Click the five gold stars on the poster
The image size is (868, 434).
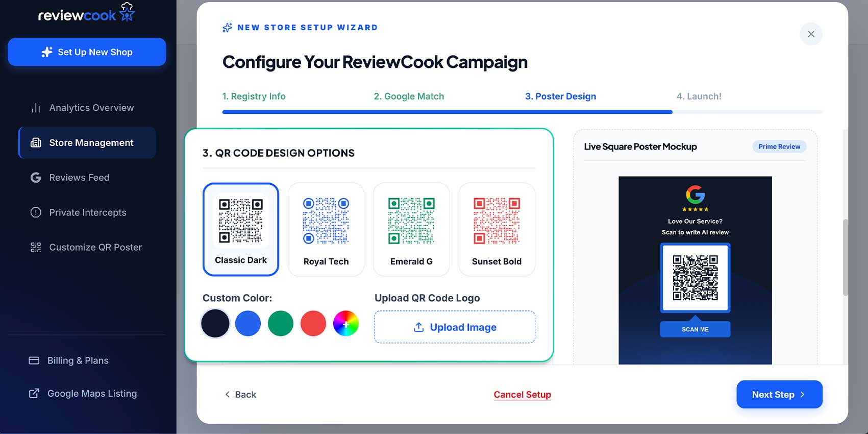[x=695, y=209]
